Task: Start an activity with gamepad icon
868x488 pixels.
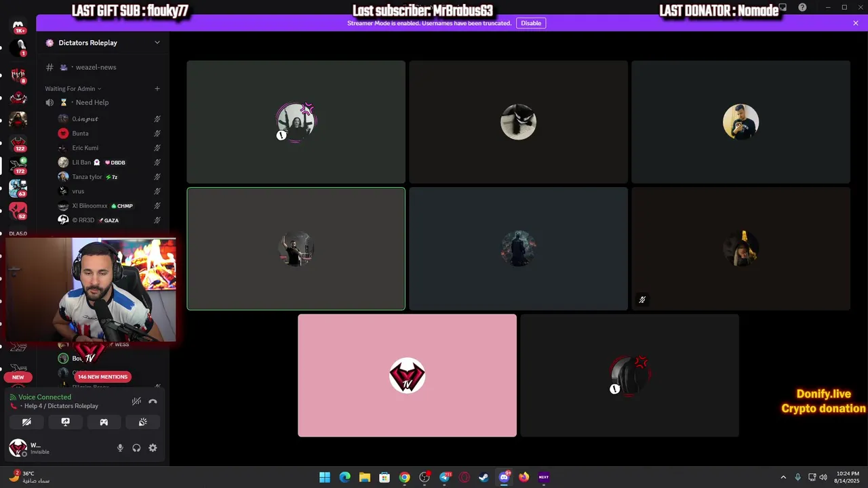Action: pos(104,422)
